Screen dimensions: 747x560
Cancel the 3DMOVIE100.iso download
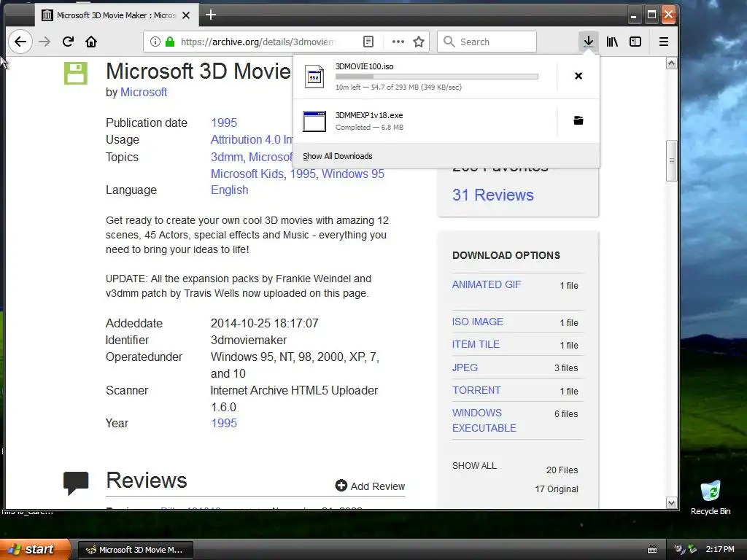click(x=578, y=76)
